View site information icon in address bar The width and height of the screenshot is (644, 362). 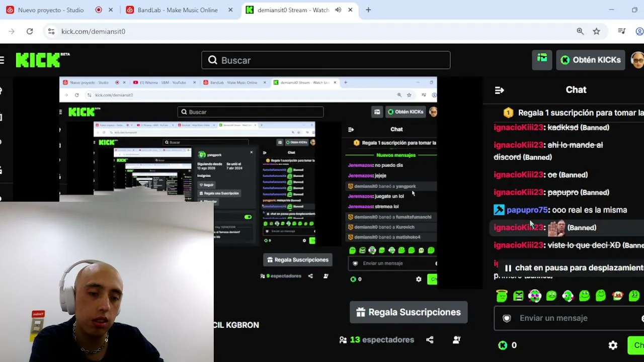coord(51,31)
